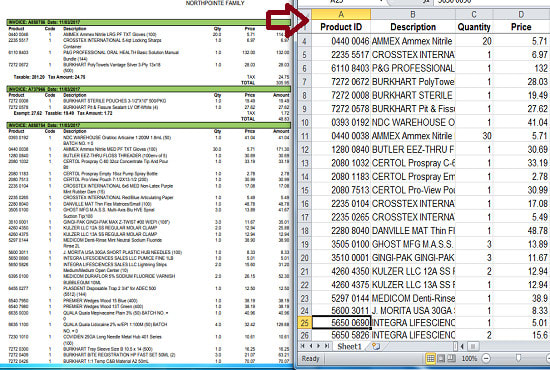This screenshot has height=370, width=550.
Task: Select the MEDICOM Denti-Rinse description cell
Action: tap(413, 298)
